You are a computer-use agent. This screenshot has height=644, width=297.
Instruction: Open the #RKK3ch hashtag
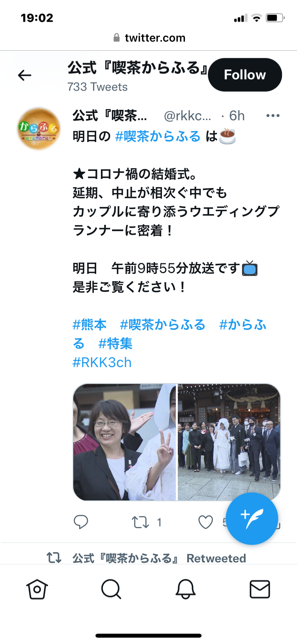pos(102,362)
